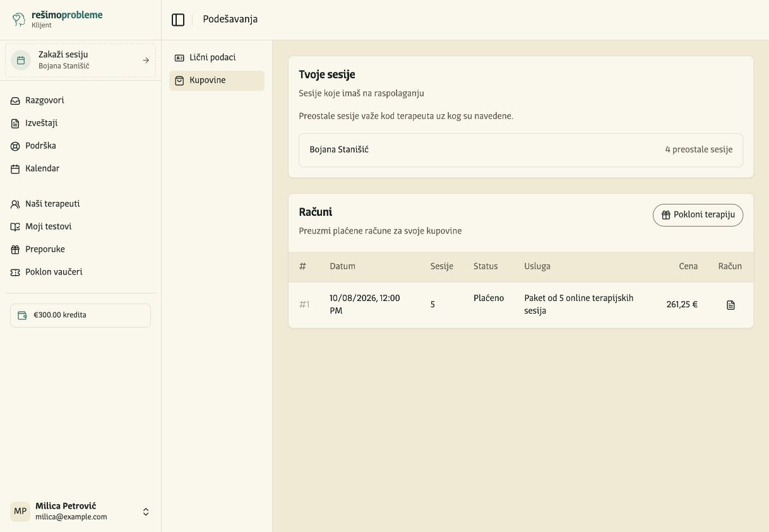Click the Moji testovi book icon
Viewport: 769px width, 532px height.
click(15, 227)
